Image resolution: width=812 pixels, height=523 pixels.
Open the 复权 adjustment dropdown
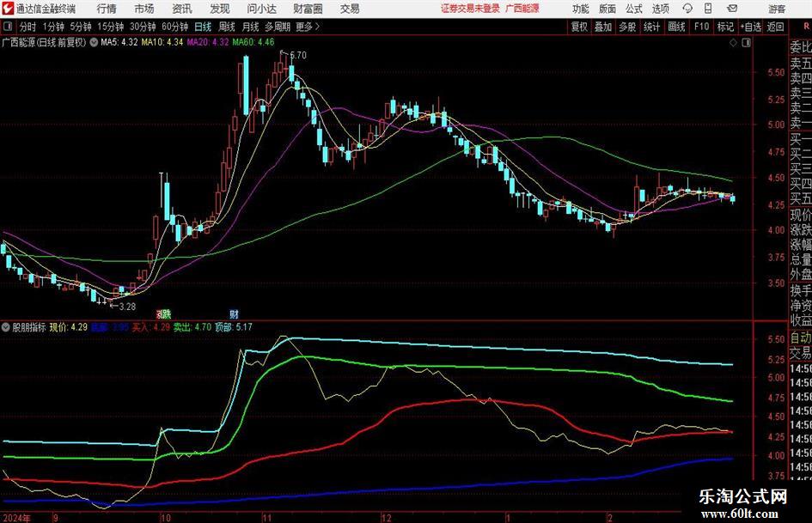coord(579,27)
